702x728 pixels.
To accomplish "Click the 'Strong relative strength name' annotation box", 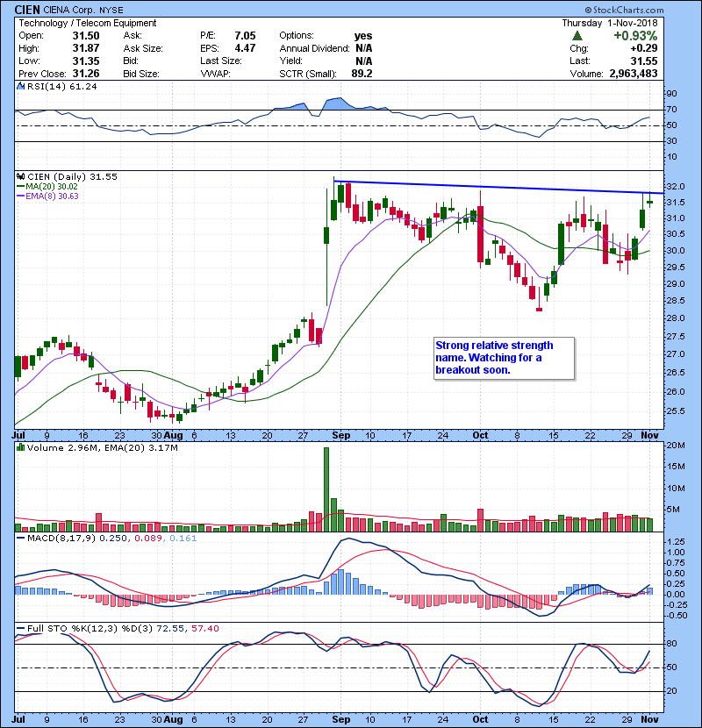I will tap(504, 358).
